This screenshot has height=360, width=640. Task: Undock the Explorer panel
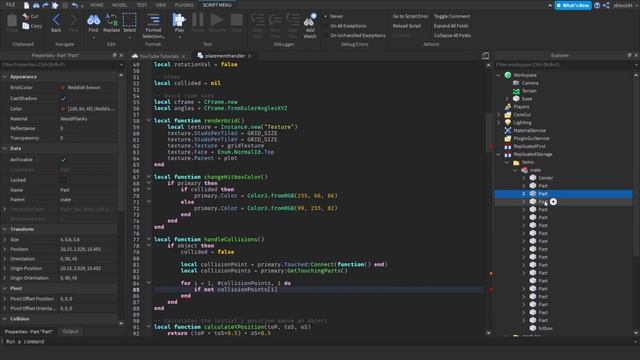[x=629, y=55]
